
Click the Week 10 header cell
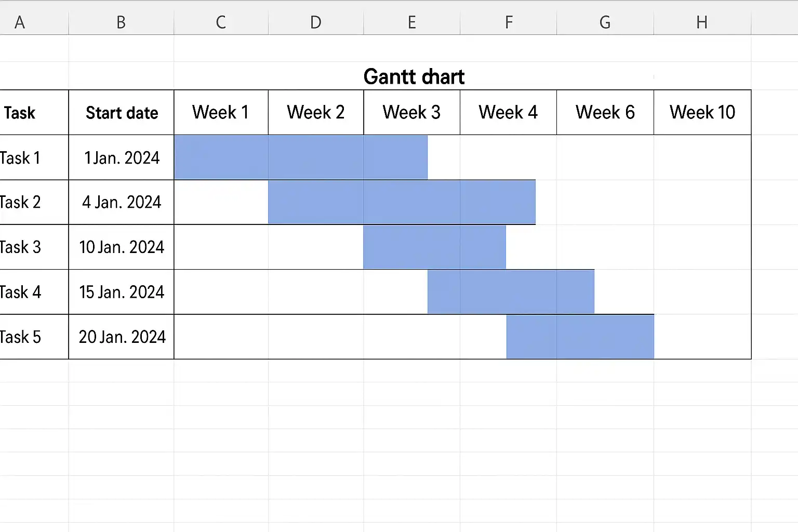[x=702, y=113]
